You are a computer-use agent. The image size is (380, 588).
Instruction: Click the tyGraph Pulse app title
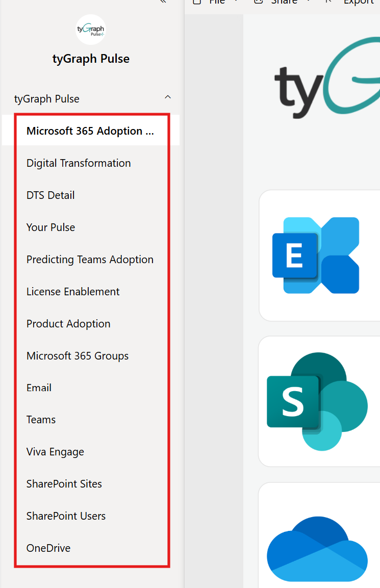[91, 59]
